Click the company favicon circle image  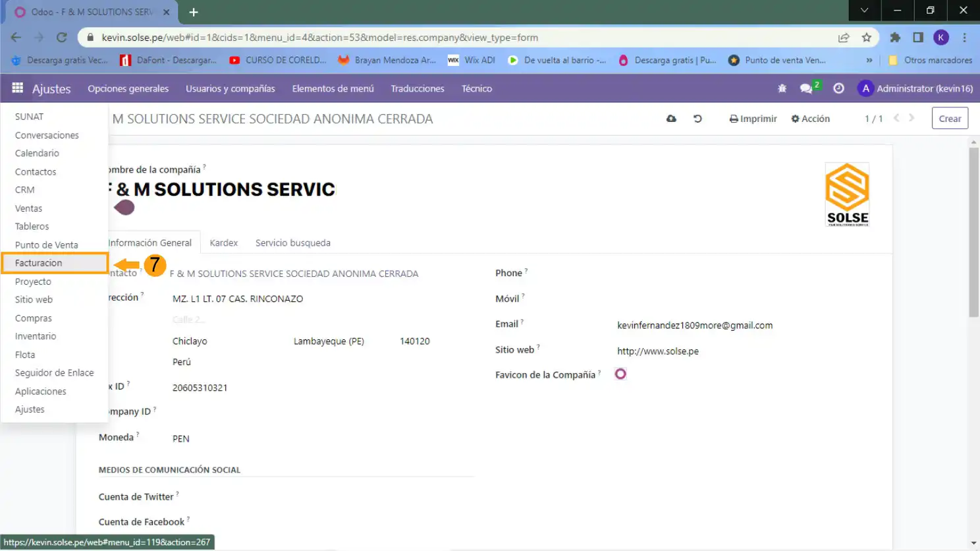point(620,374)
